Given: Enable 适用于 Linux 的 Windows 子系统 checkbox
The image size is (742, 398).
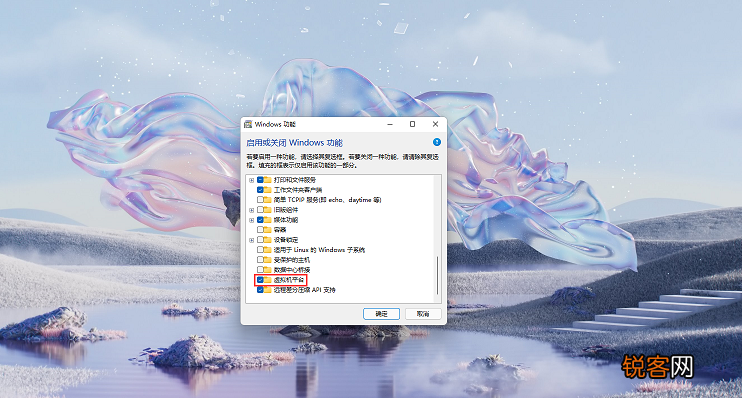Looking at the screenshot, I should pos(260,249).
